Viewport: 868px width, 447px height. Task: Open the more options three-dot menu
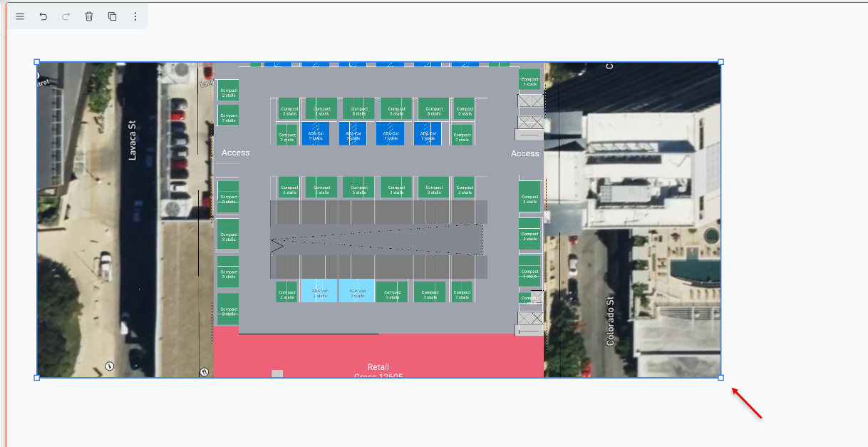coord(135,16)
